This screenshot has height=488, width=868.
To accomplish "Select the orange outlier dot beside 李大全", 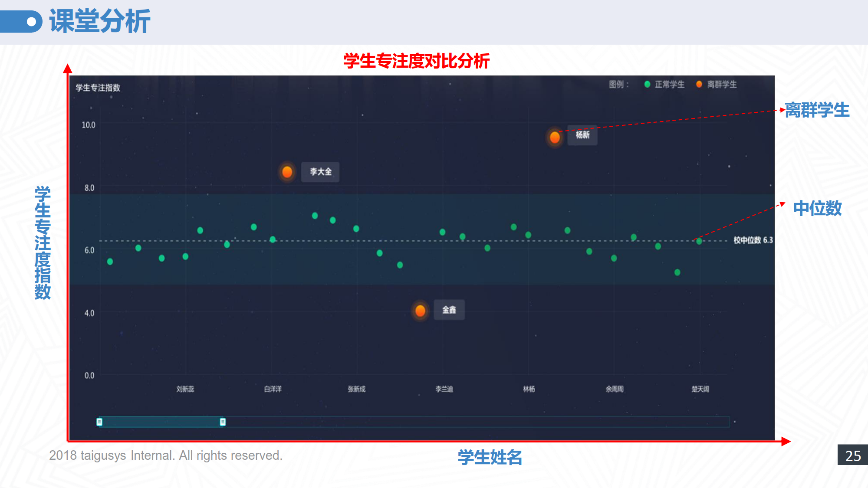I will click(x=287, y=172).
